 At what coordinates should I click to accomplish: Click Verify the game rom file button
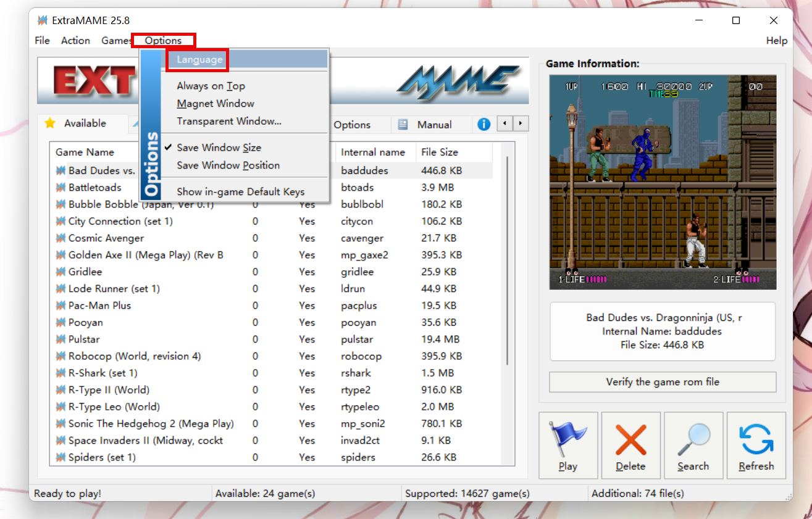pos(662,382)
